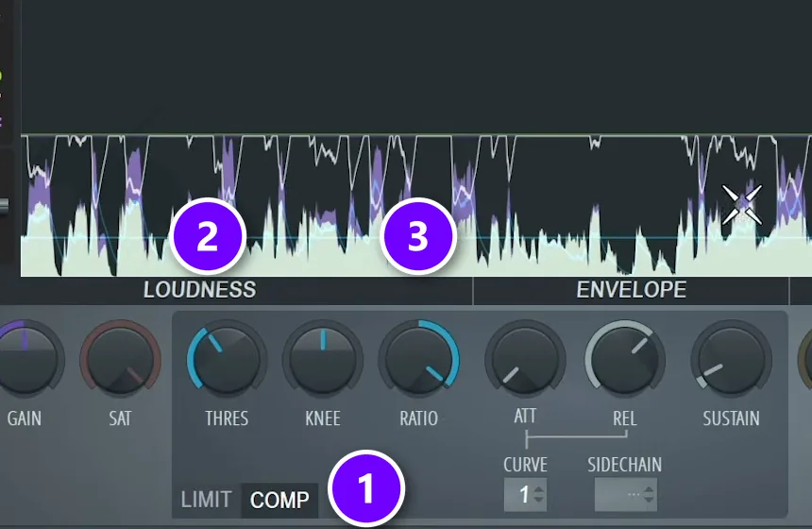Click the THRES label text
The height and width of the screenshot is (529, 812).
click(x=227, y=418)
